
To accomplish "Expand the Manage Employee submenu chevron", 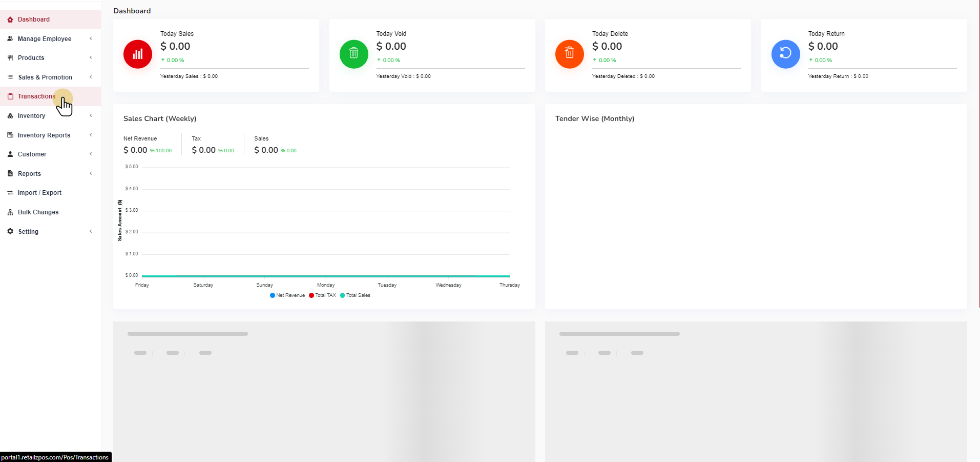I will coord(91,38).
